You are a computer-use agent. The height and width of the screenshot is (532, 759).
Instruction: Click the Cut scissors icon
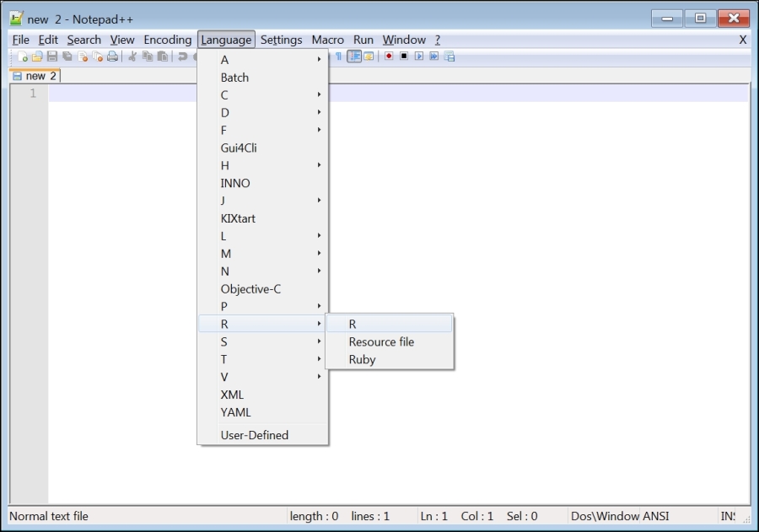tap(132, 56)
